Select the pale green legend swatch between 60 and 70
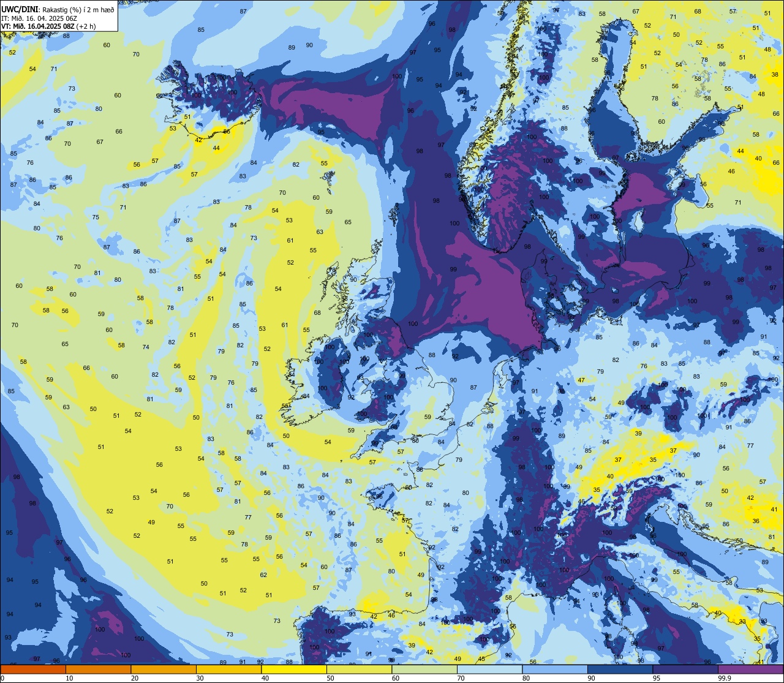The height and width of the screenshot is (683, 784). tap(424, 669)
